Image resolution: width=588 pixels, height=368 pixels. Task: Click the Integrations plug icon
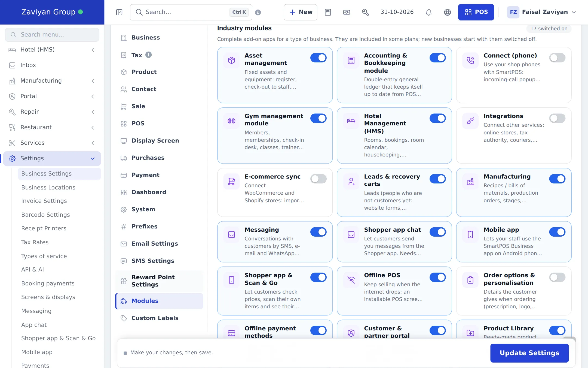(x=470, y=121)
